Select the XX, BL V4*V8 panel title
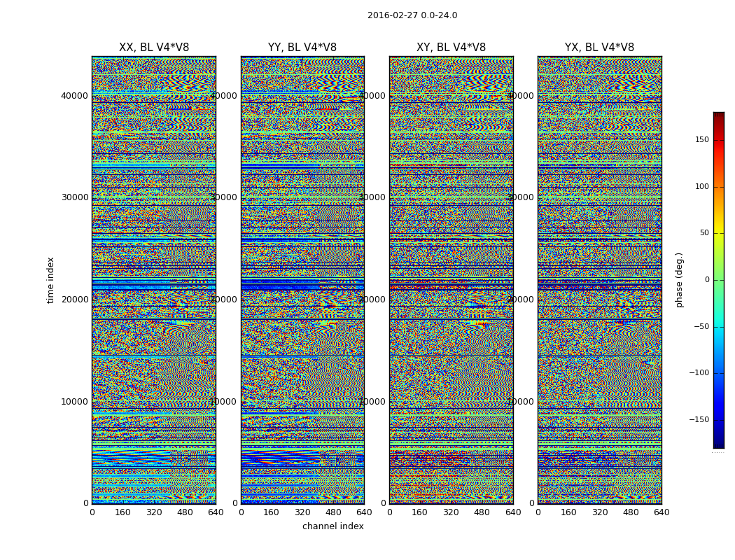Viewport: 735px width, 560px height. [x=153, y=48]
